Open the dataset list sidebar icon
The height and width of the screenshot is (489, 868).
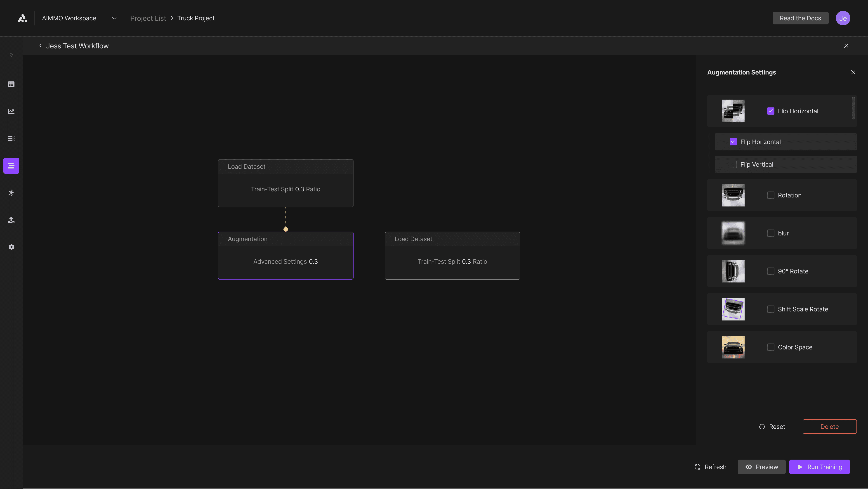11,84
